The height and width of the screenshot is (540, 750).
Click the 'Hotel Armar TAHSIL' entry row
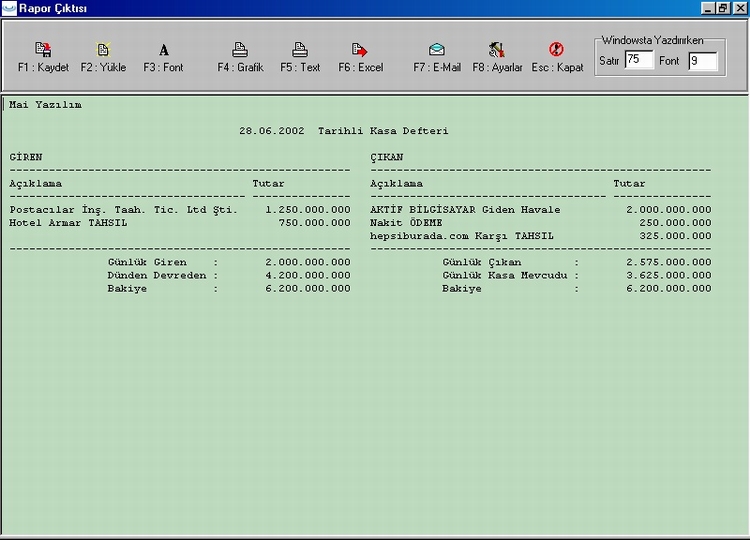(68, 223)
